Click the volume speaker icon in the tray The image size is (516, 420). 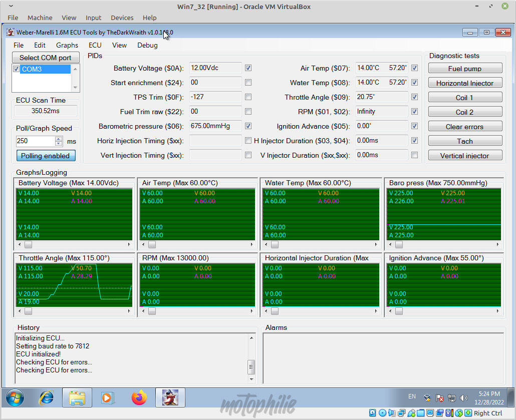pos(464,397)
